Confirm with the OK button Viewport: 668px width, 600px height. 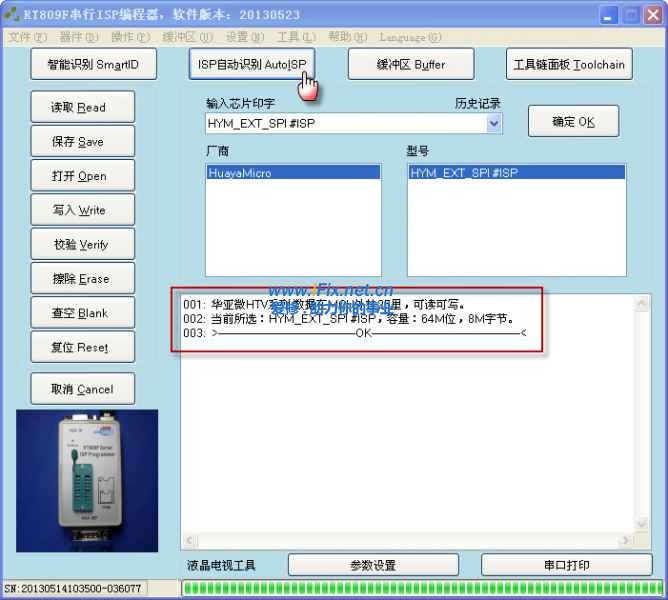573,122
